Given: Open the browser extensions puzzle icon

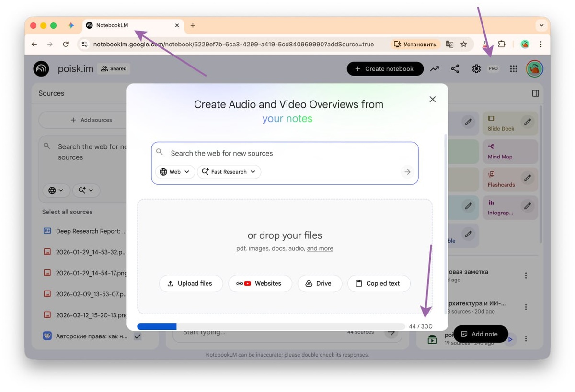Looking at the screenshot, I should point(501,44).
